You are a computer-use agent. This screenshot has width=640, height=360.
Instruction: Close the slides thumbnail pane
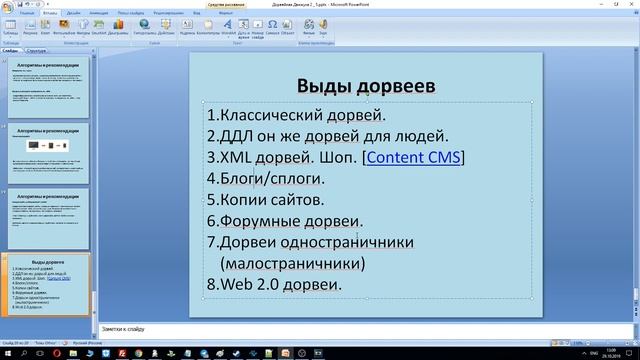click(x=93, y=51)
